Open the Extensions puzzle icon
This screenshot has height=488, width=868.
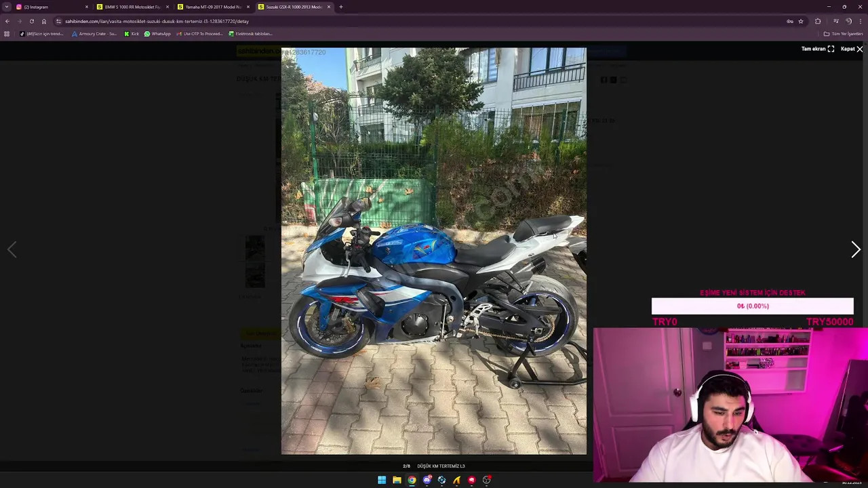tap(818, 21)
